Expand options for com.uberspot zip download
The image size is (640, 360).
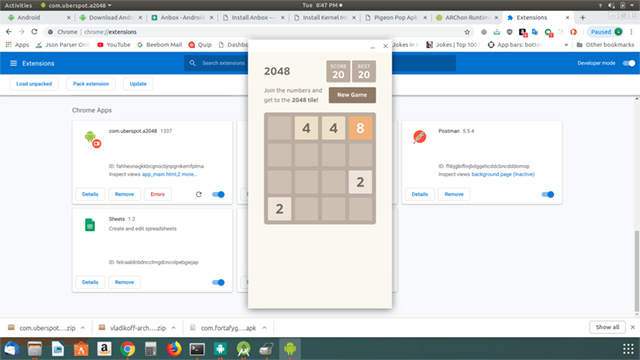pyautogui.click(x=83, y=328)
